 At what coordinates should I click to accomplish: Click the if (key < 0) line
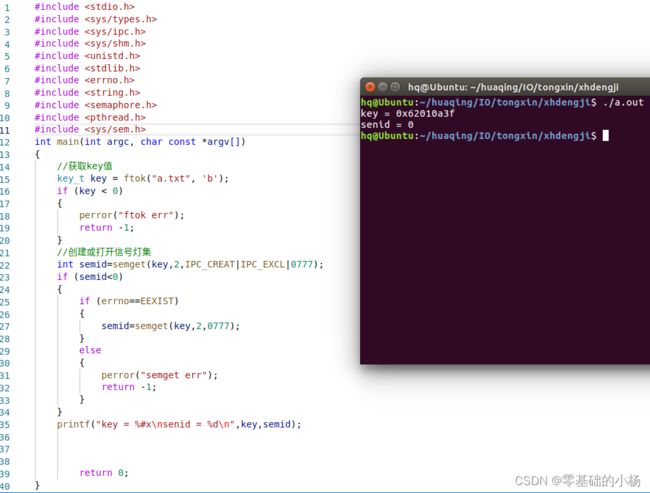coord(90,191)
